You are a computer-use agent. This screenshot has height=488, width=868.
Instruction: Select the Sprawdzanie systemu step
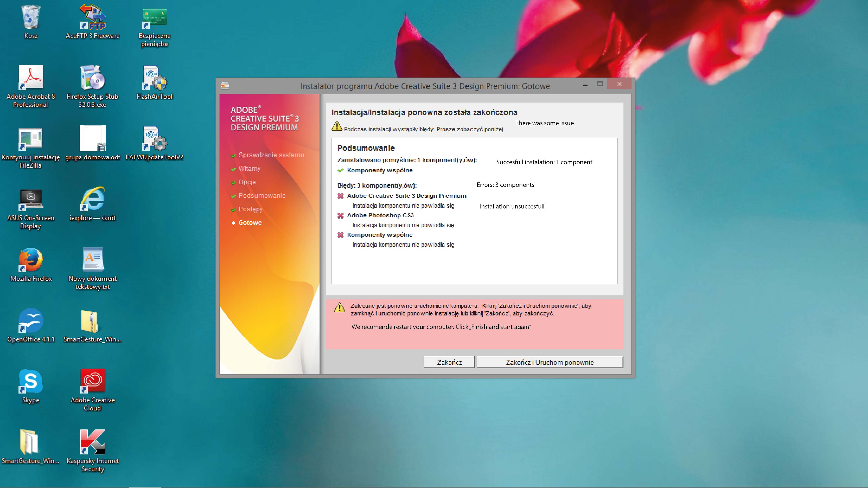[271, 155]
